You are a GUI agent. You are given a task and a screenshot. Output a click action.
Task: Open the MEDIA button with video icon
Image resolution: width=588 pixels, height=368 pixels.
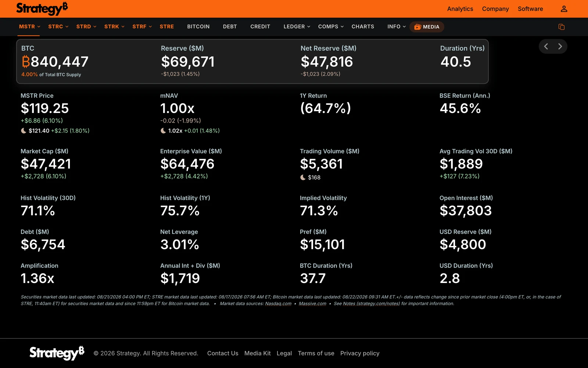[x=427, y=27]
